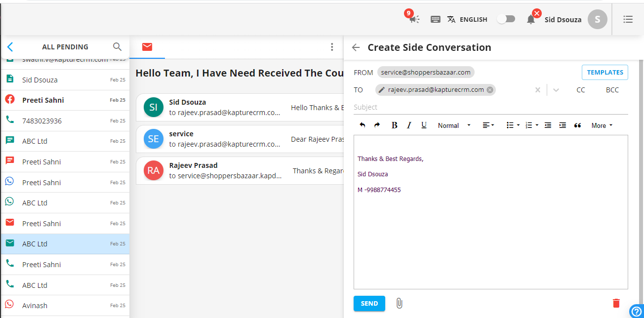Open ABC Ltd phone call ticket
The height and width of the screenshot is (318, 644).
click(x=65, y=285)
